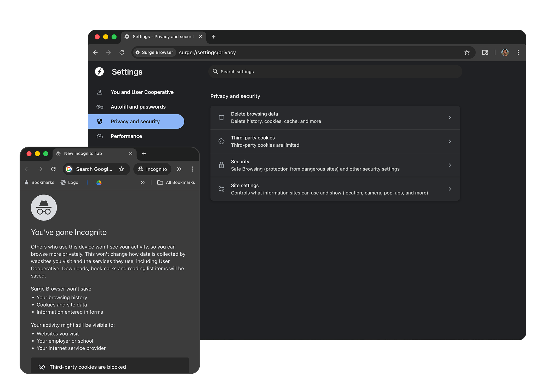
Task: Open Third-party cookies row title
Action: [253, 138]
